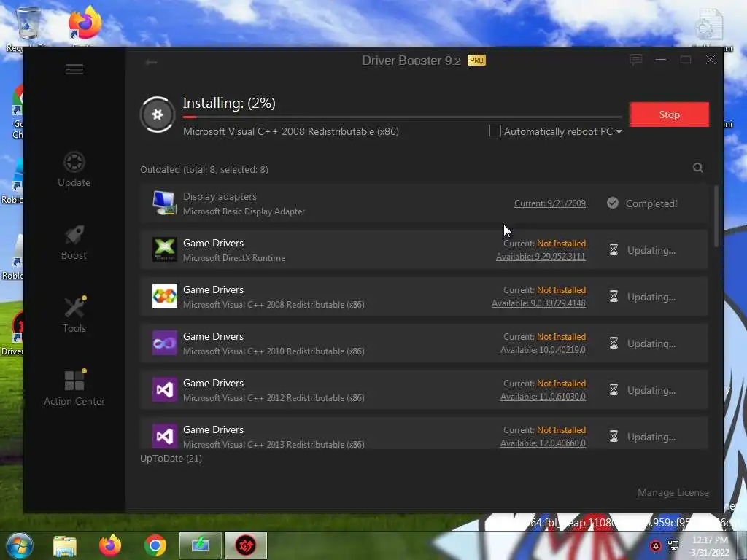Open the hamburger menu in the sidebar

coord(74,69)
